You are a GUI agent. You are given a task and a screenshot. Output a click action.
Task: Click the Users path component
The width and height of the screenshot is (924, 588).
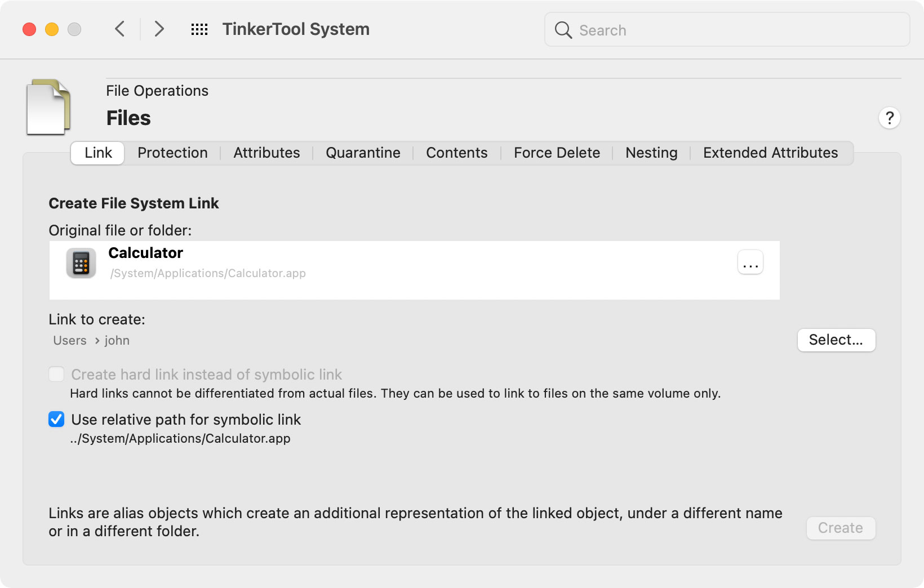(x=70, y=341)
